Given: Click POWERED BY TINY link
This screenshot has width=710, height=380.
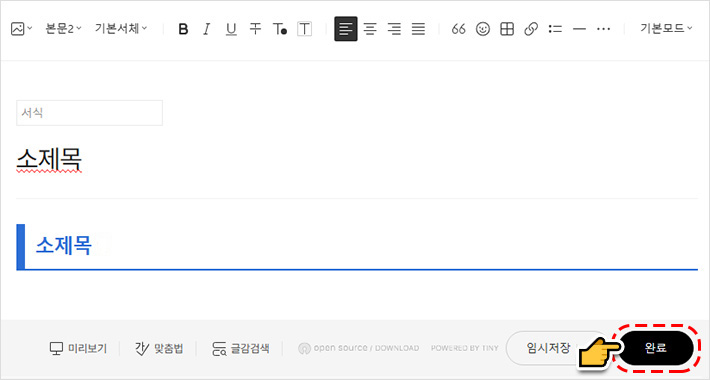Looking at the screenshot, I should click(x=464, y=348).
